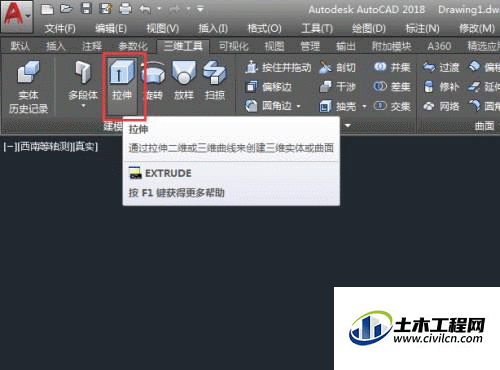Click the 并集 union tool
500x370 pixels.
point(392,68)
